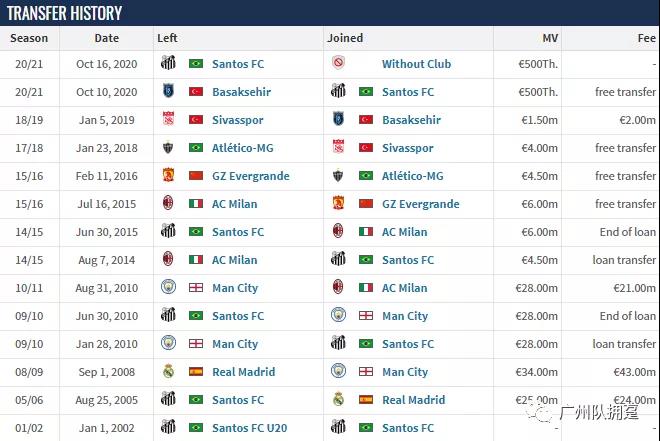The image size is (660, 441).
Task: Click AC Milan crest in Jul 16, 2015 row
Action: [168, 203]
